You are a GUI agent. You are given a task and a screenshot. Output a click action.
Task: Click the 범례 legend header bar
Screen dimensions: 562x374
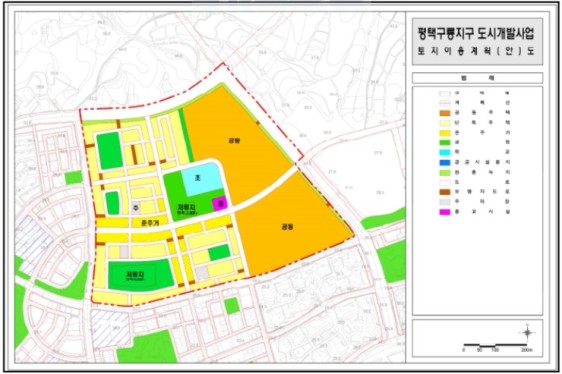(477, 78)
